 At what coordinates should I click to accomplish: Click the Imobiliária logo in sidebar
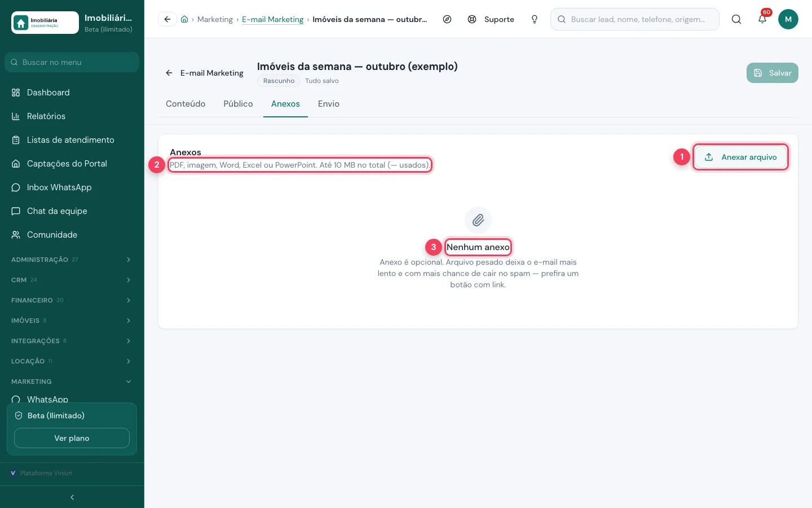[x=45, y=23]
